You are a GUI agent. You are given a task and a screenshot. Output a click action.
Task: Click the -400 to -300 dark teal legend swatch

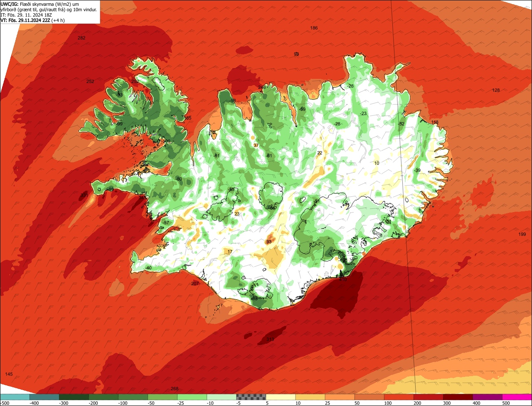(44, 397)
